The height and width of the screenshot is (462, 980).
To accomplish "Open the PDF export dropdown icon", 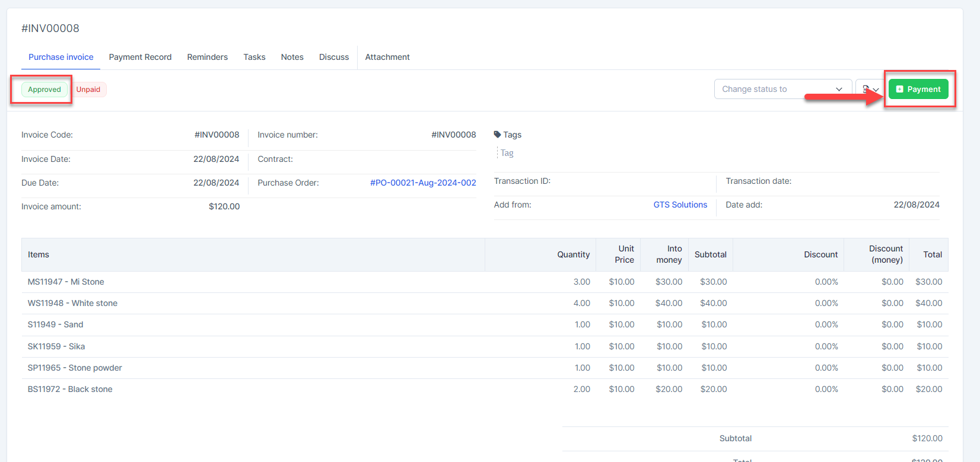I will [870, 89].
